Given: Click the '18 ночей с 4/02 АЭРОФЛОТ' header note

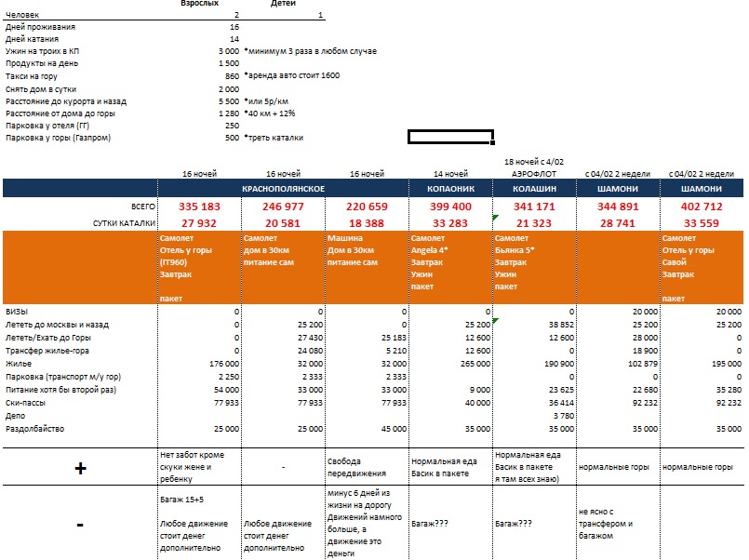Looking at the screenshot, I should coord(534,167).
